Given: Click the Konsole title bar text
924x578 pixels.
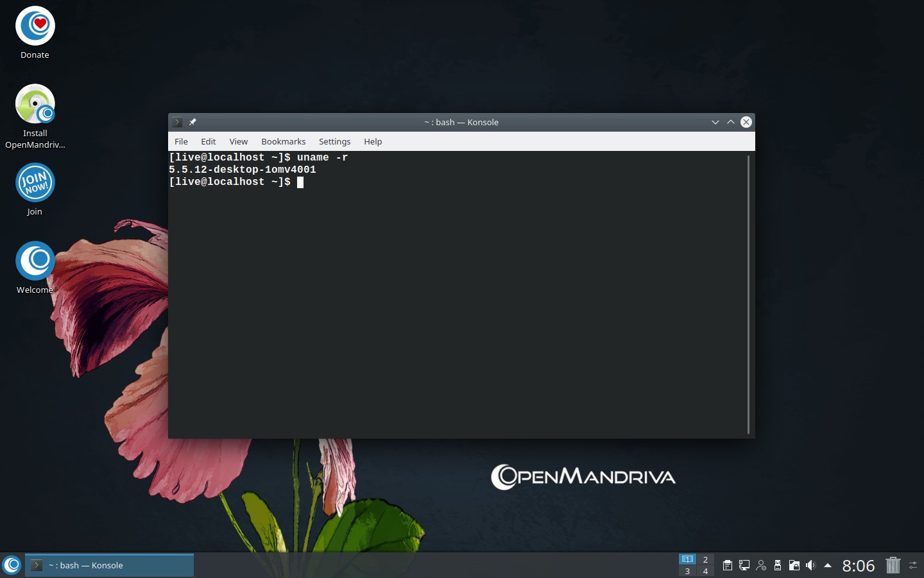Looking at the screenshot, I should (x=461, y=122).
